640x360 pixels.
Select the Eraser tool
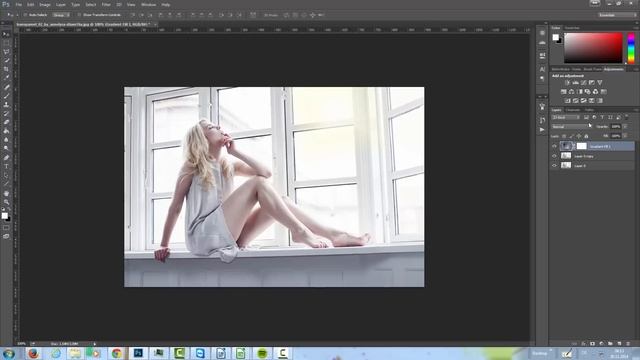pos(6,122)
